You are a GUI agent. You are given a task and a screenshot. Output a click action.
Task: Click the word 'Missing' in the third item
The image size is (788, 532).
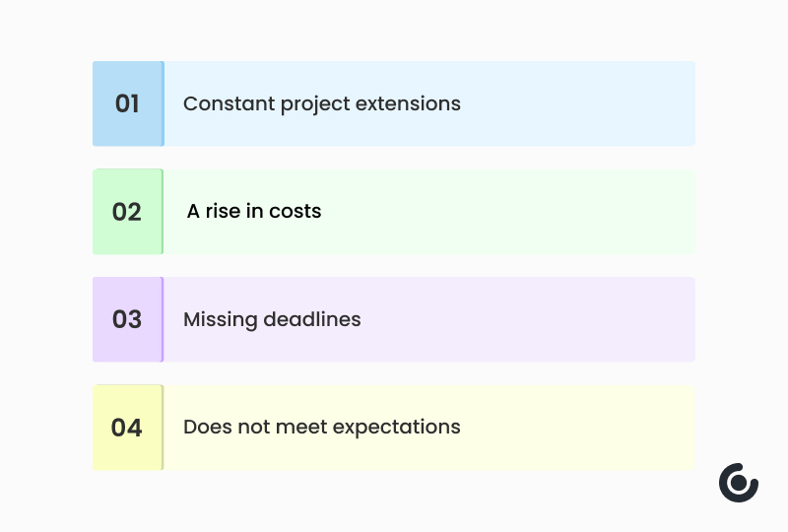pyautogui.click(x=220, y=320)
